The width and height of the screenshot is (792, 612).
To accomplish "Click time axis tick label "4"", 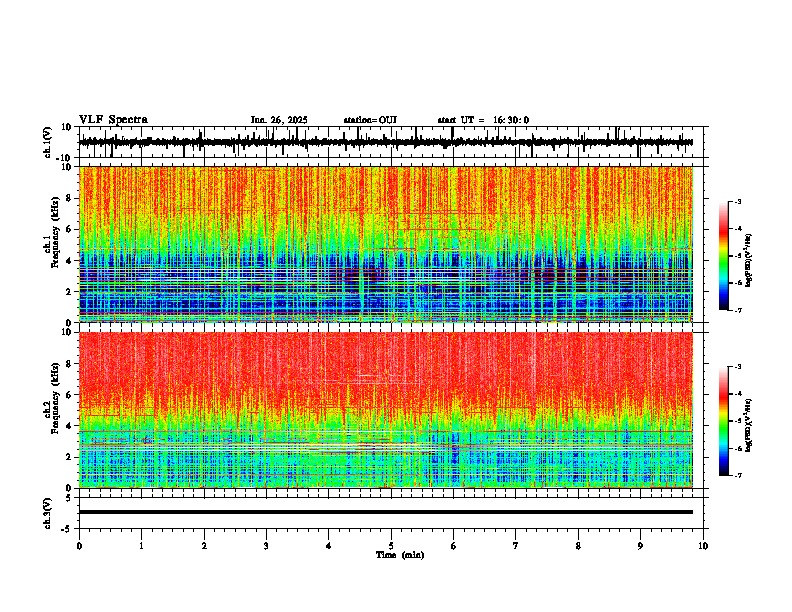I will [329, 546].
